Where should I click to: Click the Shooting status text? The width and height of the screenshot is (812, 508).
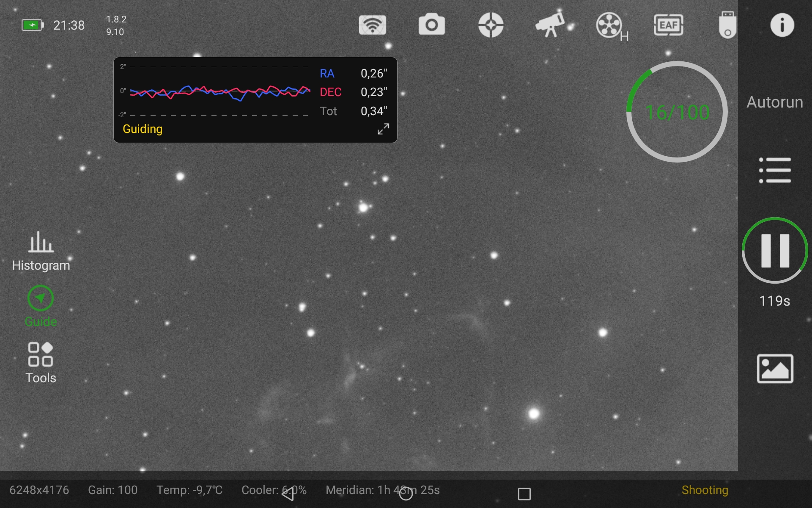[x=705, y=490]
